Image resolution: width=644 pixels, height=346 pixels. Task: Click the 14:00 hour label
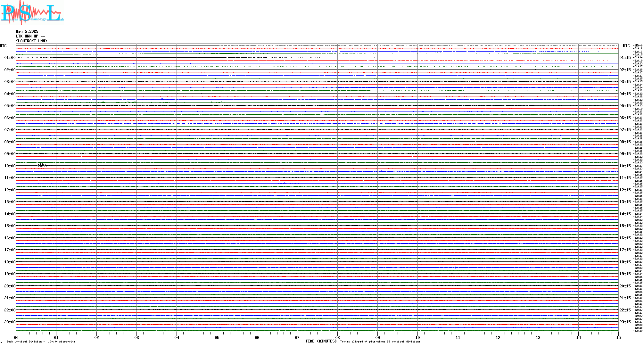[x=10, y=214]
